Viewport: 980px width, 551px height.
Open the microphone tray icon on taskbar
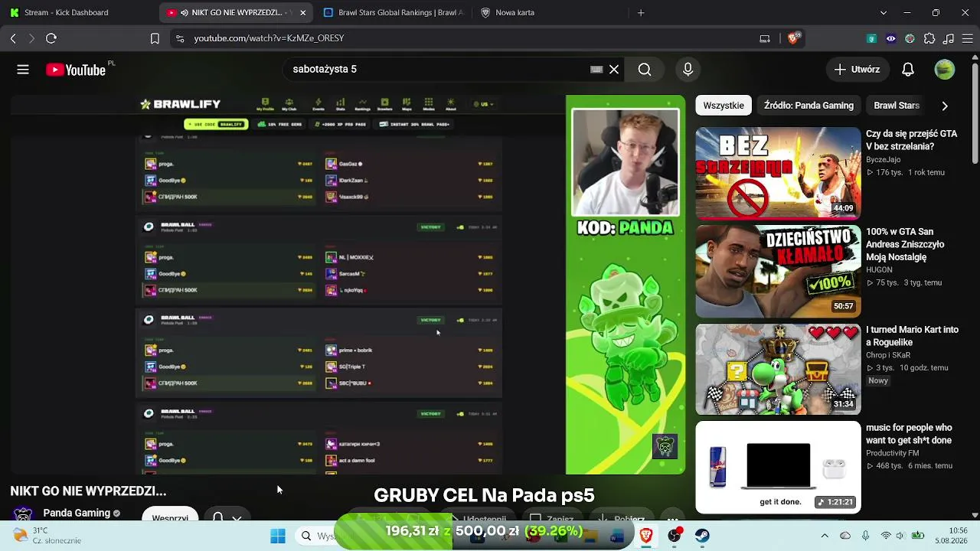[x=865, y=536]
